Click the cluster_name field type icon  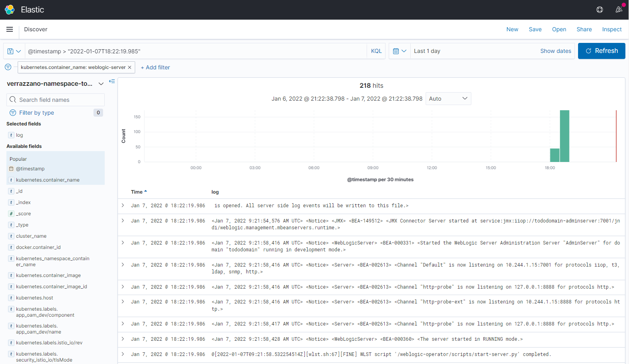[x=11, y=236]
